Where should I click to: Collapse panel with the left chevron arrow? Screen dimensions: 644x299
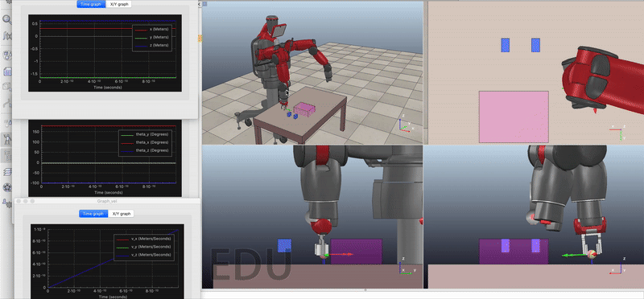tap(200, 4)
